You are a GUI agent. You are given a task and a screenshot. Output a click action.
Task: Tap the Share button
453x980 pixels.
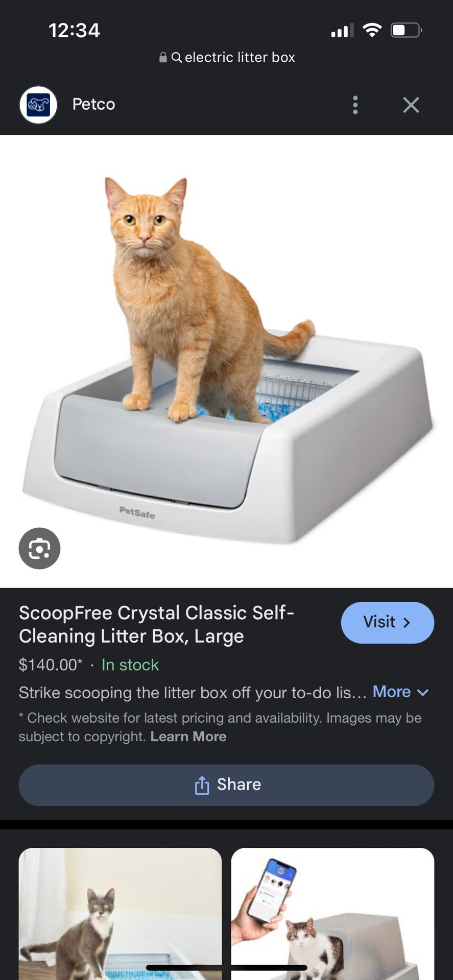pos(226,785)
